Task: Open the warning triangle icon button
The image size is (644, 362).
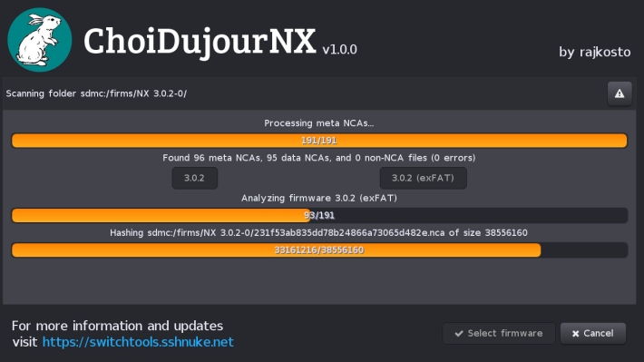Action: pos(620,93)
